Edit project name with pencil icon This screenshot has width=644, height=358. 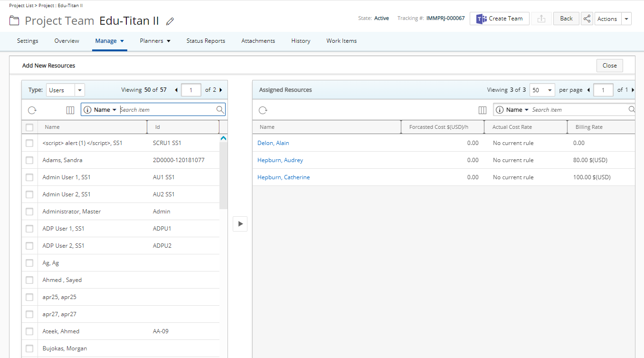point(170,21)
